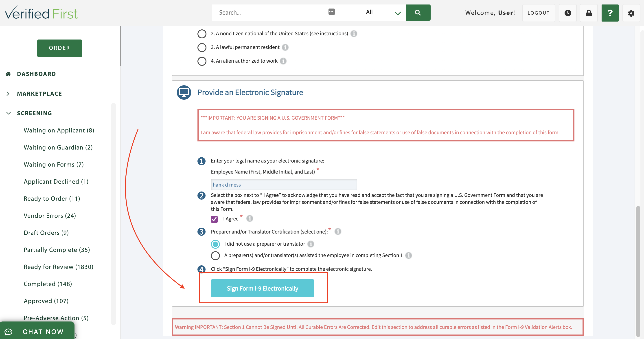Click the padlock icon in header
This screenshot has height=339, width=644.
point(589,13)
